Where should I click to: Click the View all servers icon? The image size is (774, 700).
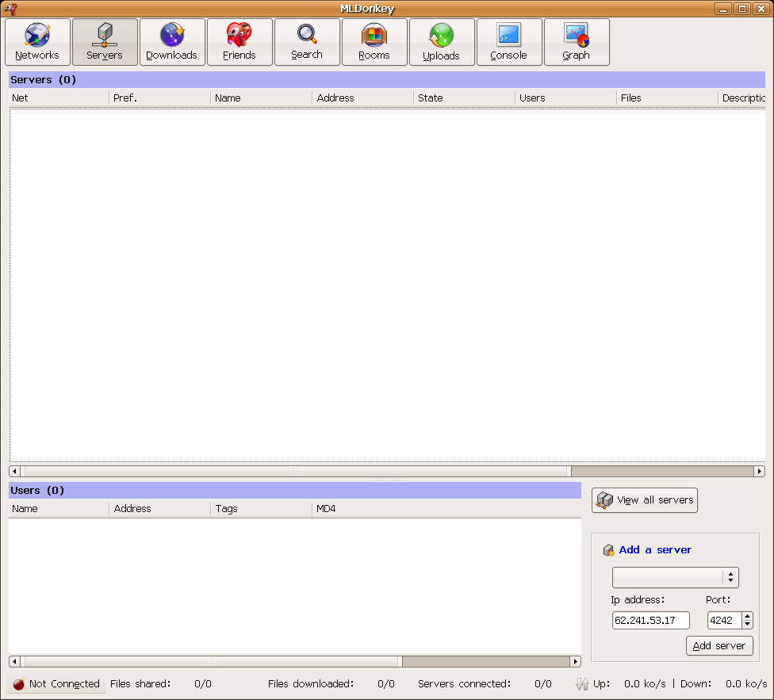click(604, 500)
